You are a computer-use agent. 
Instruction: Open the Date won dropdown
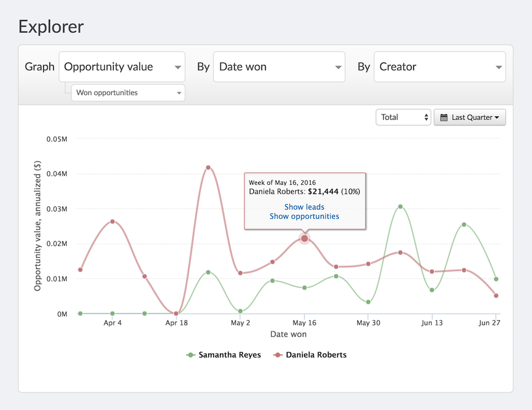click(279, 67)
